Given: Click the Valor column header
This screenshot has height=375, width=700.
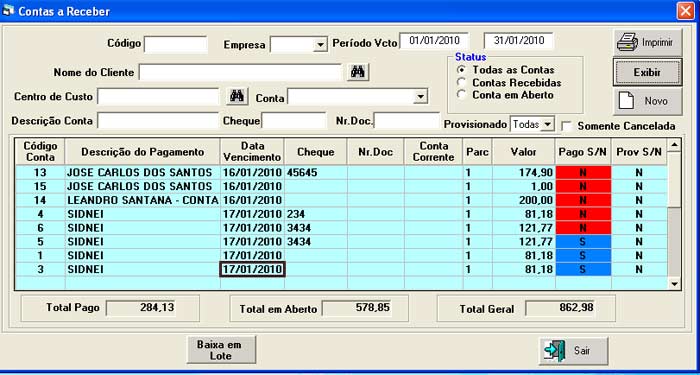Looking at the screenshot, I should point(524,152).
